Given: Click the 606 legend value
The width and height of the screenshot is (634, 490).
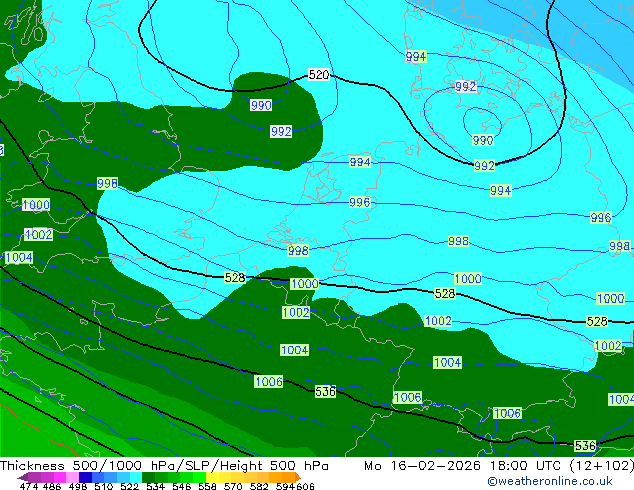Looking at the screenshot, I should 305,486.
